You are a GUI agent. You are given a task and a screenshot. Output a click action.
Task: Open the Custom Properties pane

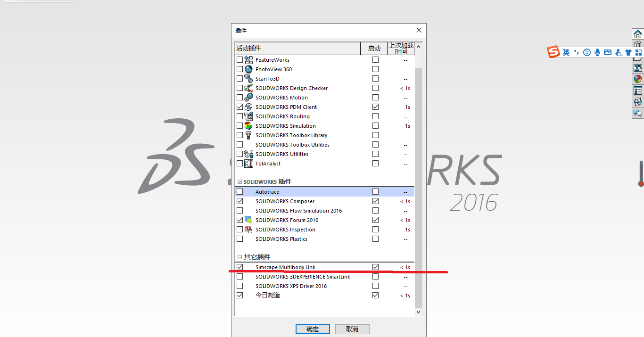pos(637,90)
